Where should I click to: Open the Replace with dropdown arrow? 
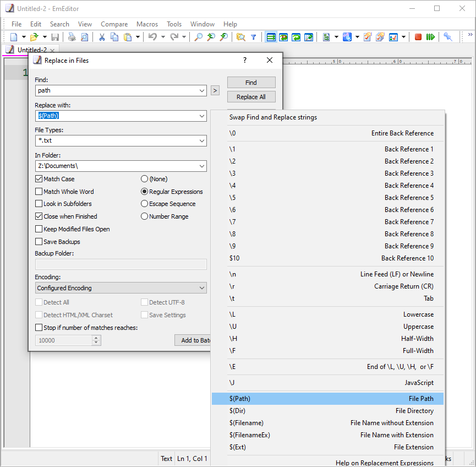click(202, 116)
